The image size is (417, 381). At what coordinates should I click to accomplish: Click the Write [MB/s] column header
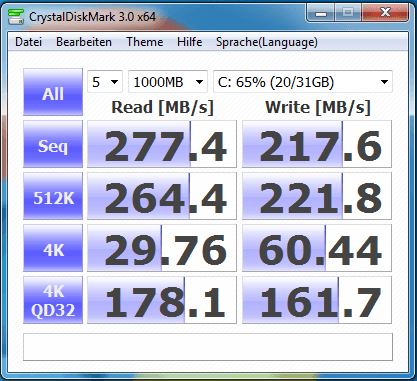coord(318,107)
